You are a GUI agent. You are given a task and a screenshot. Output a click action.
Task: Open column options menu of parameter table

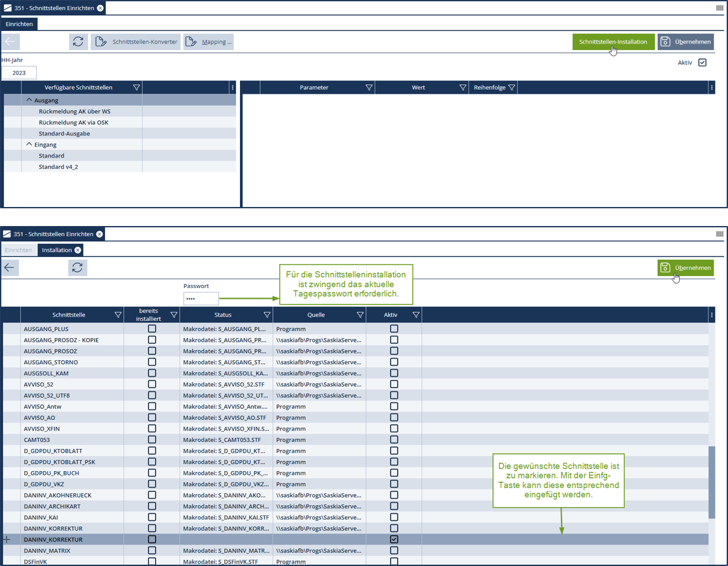pos(712,87)
